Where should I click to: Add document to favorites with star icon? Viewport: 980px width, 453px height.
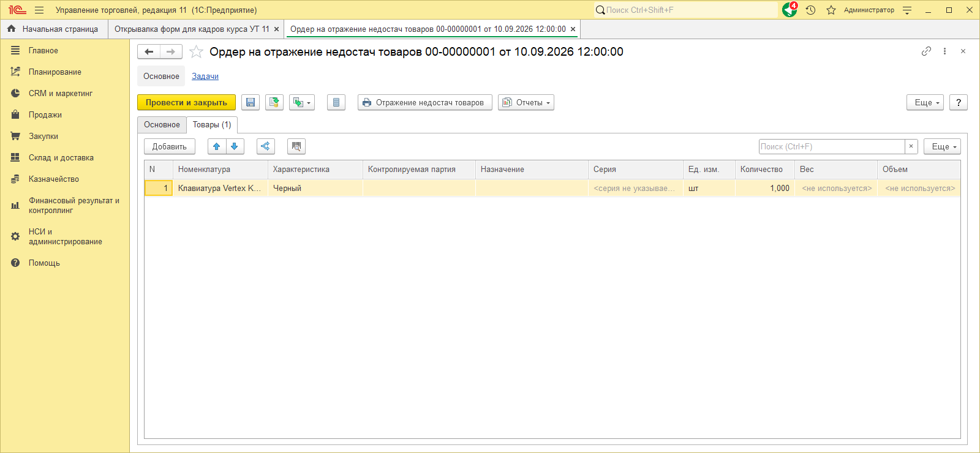click(x=196, y=52)
